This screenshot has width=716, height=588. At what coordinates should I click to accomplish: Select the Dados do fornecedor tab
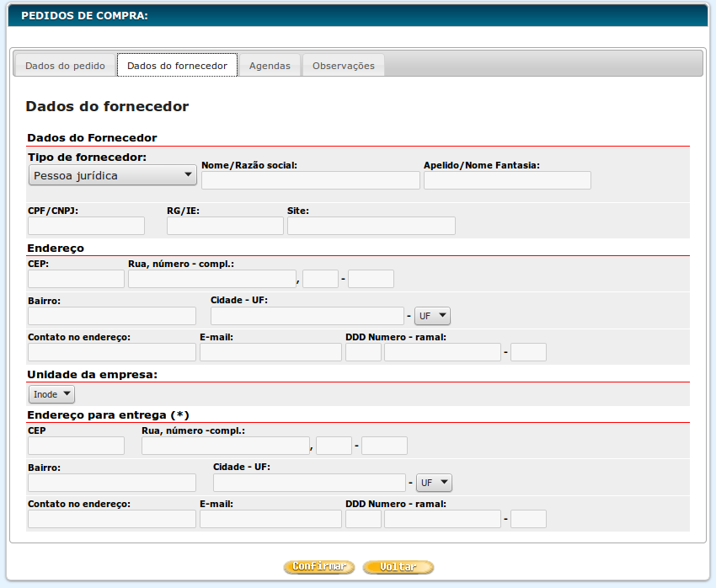[177, 66]
